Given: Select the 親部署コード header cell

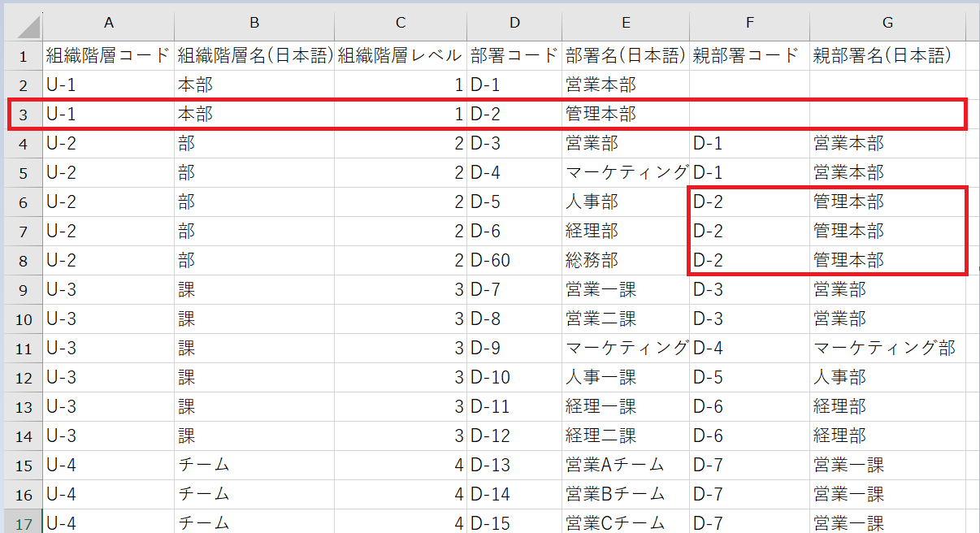Looking at the screenshot, I should pyautogui.click(x=748, y=56).
